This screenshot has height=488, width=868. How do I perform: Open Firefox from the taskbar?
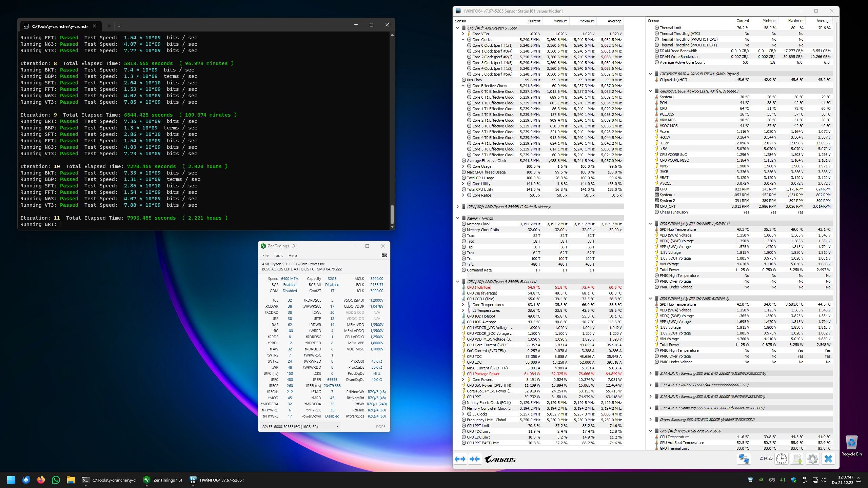coord(41,480)
